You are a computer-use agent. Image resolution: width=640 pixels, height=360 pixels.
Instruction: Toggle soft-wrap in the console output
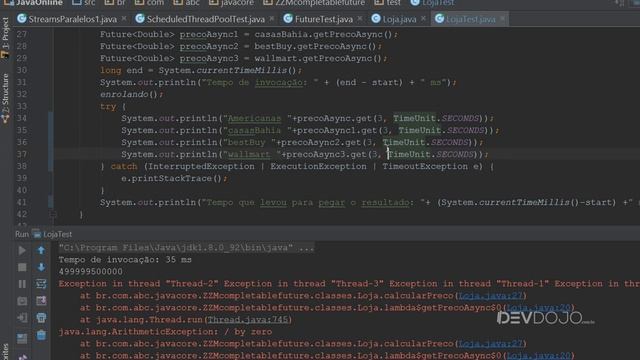pyautogui.click(x=41, y=284)
